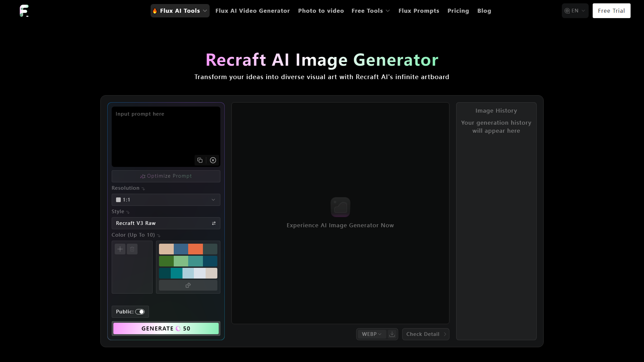
Task: Click the style swap/refresh icon next to Recraft V3 Raw
Action: coord(214,223)
